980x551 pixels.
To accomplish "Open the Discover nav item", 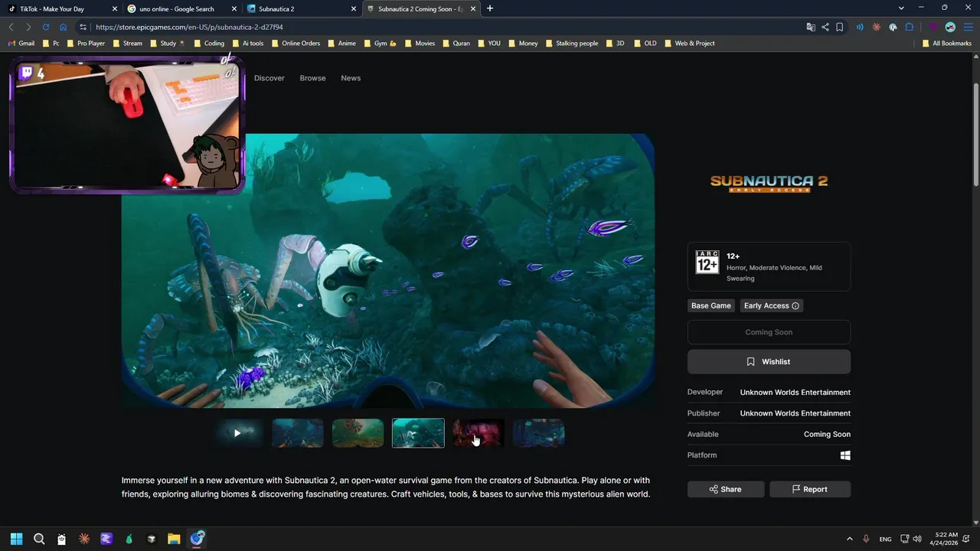I will (269, 78).
